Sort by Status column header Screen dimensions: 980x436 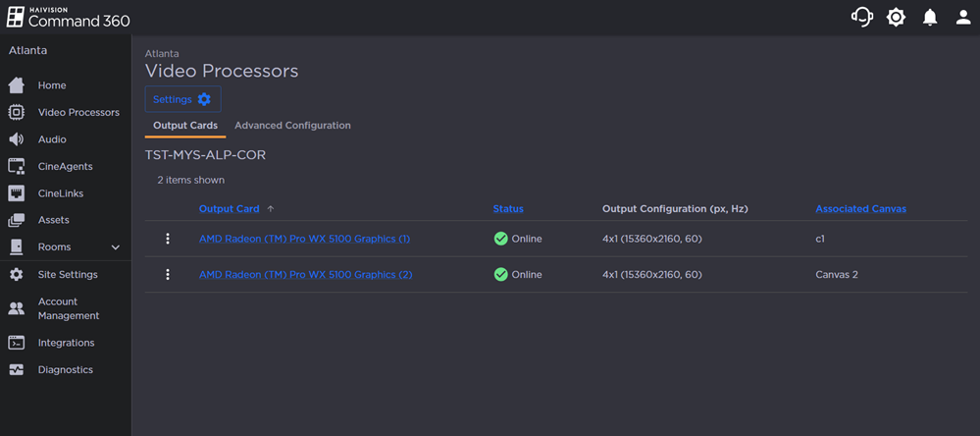[x=508, y=209]
